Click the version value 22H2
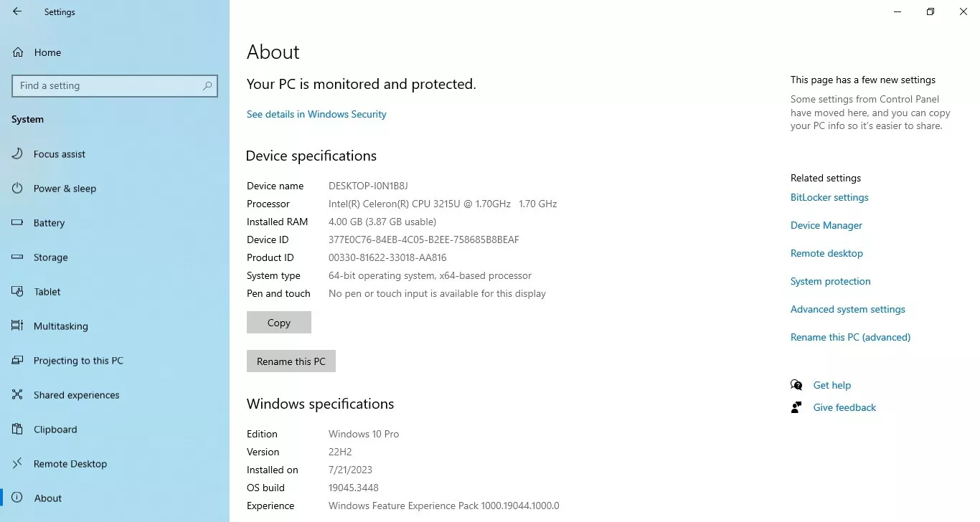 point(340,452)
